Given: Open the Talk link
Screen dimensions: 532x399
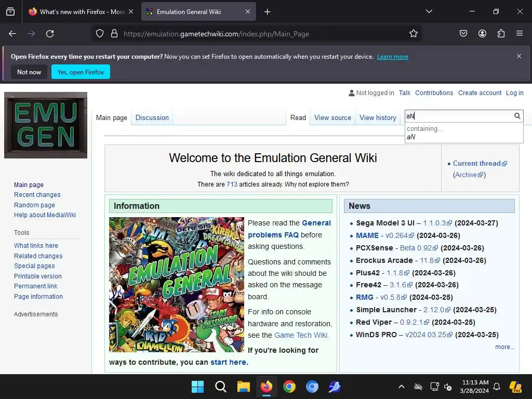Looking at the screenshot, I should pyautogui.click(x=404, y=93).
